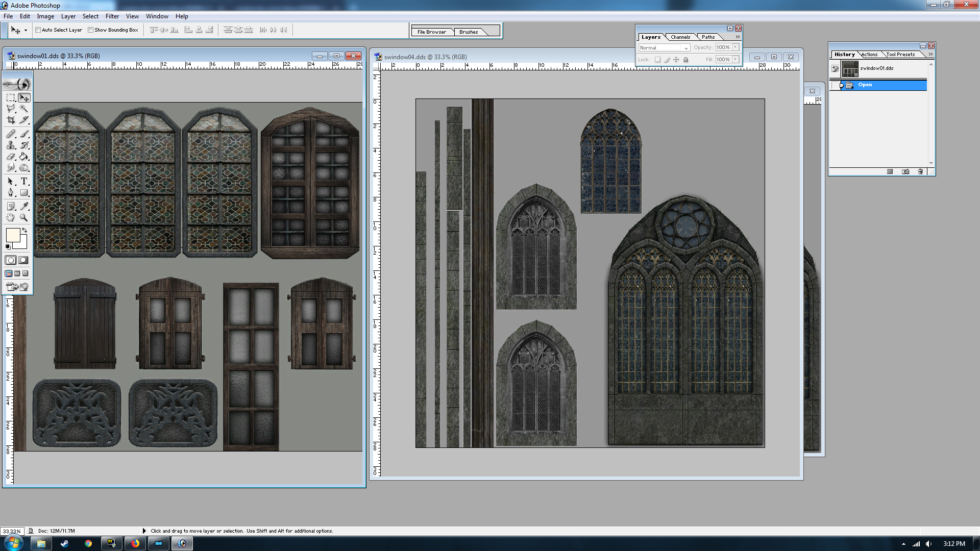Screen dimensions: 980x551
Task: Open the status bar info arrow
Action: pyautogui.click(x=144, y=531)
